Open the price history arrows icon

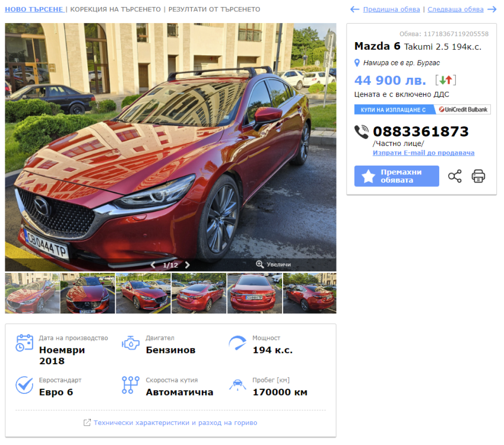tap(445, 80)
